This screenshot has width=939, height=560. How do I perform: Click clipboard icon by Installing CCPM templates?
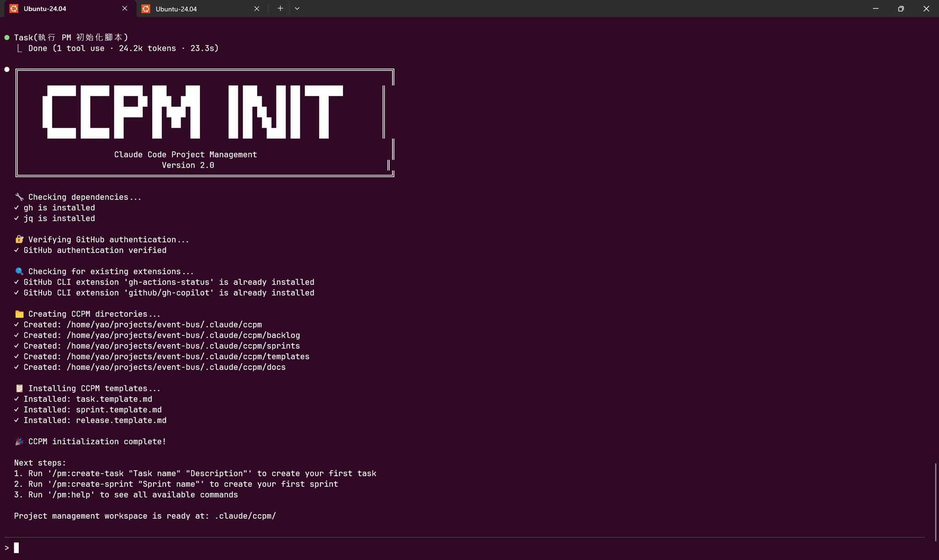pyautogui.click(x=19, y=388)
